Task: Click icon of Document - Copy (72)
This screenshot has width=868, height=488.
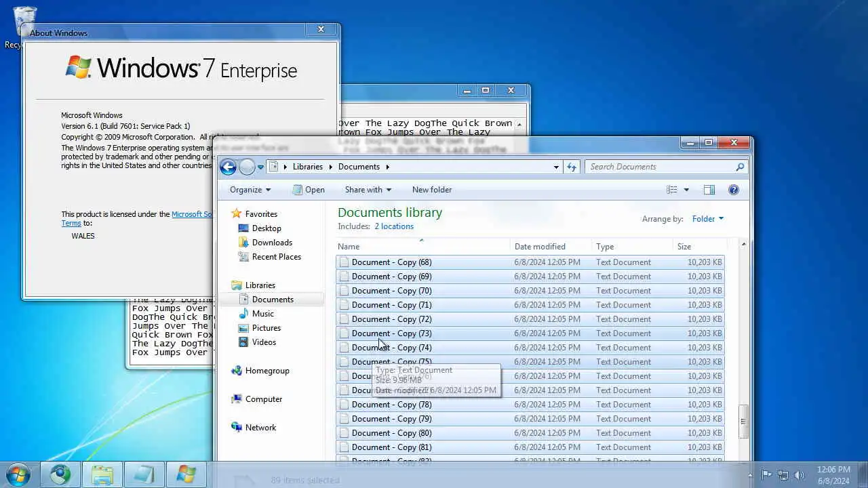Action: tap(344, 319)
